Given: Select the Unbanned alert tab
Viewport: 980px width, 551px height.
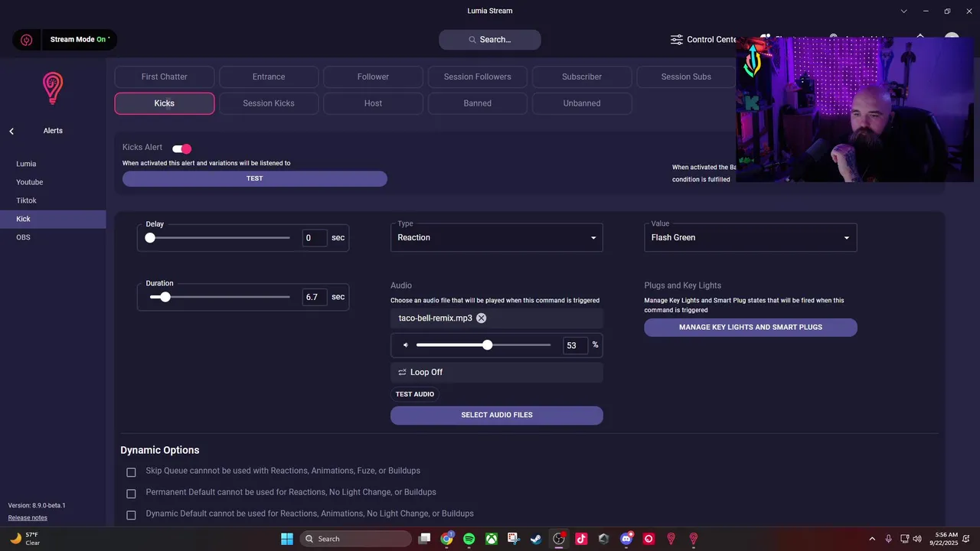Looking at the screenshot, I should tap(582, 103).
